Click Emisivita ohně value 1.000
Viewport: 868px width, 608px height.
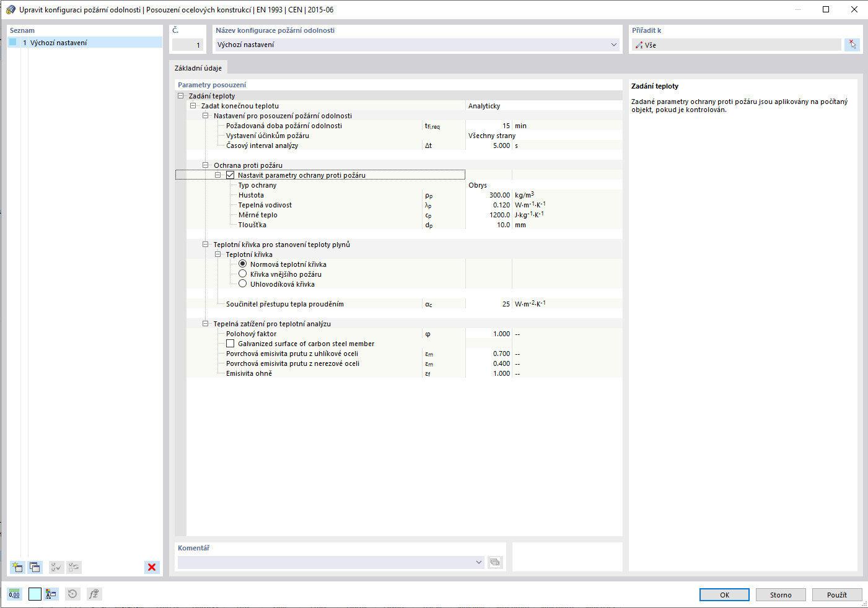point(489,373)
